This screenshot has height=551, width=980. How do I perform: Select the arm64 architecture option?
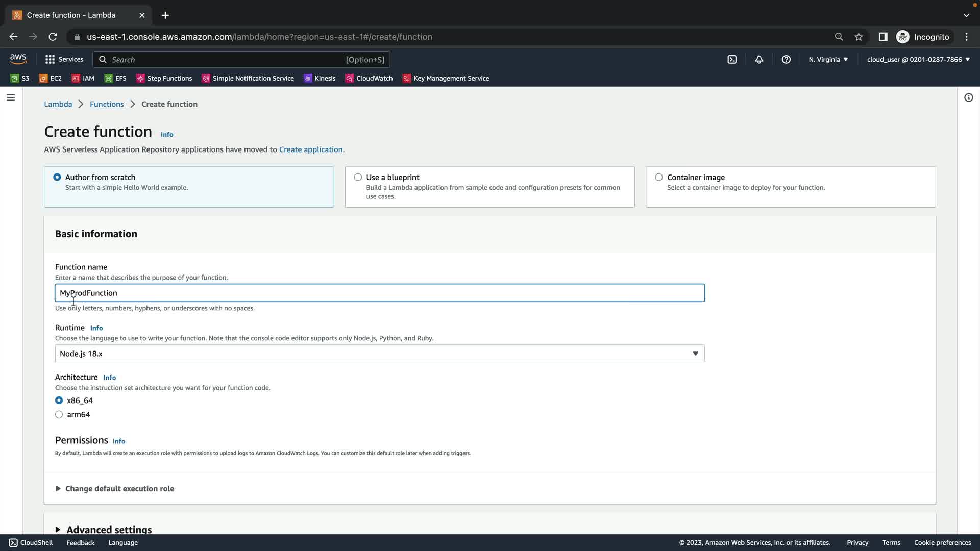point(59,415)
